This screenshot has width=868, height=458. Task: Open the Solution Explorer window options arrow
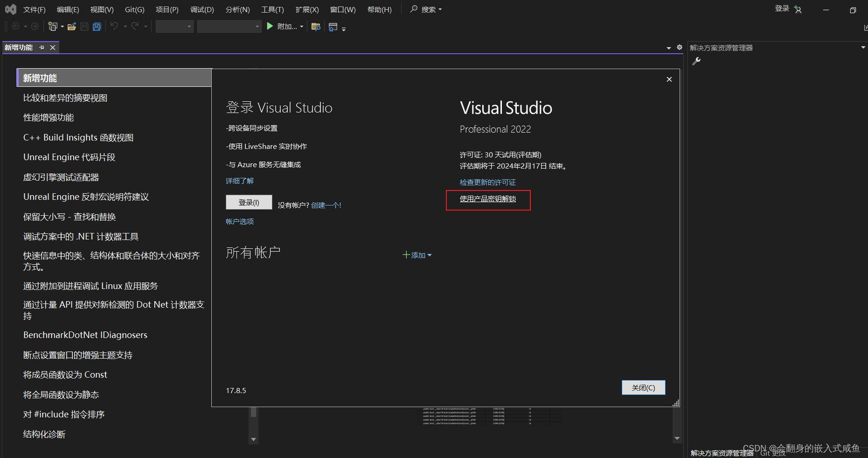click(863, 47)
